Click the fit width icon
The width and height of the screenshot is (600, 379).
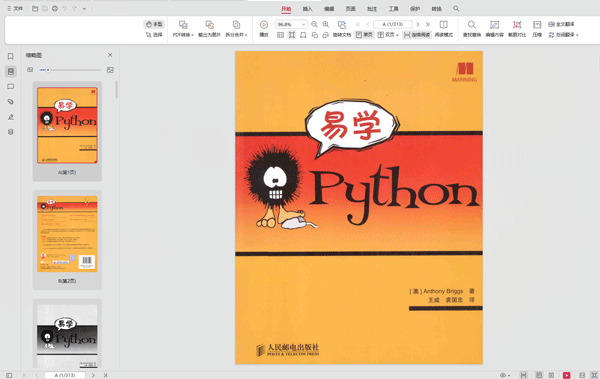click(x=303, y=35)
